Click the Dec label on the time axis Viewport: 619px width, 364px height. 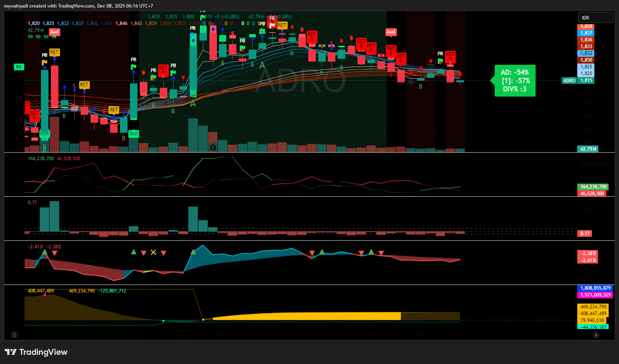421,335
